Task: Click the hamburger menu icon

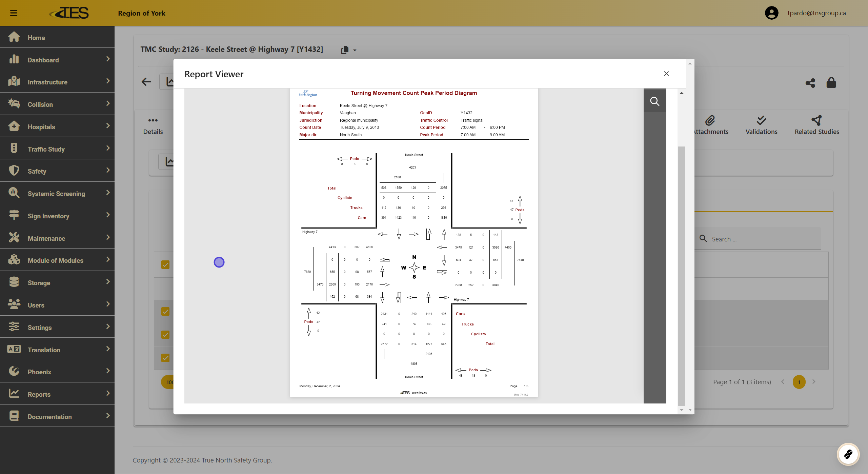Action: tap(14, 13)
